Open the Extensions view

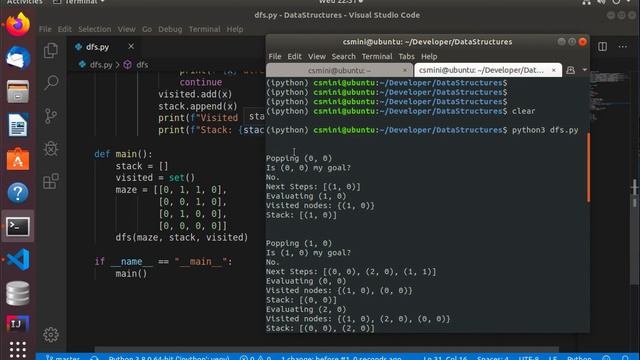pos(51,181)
